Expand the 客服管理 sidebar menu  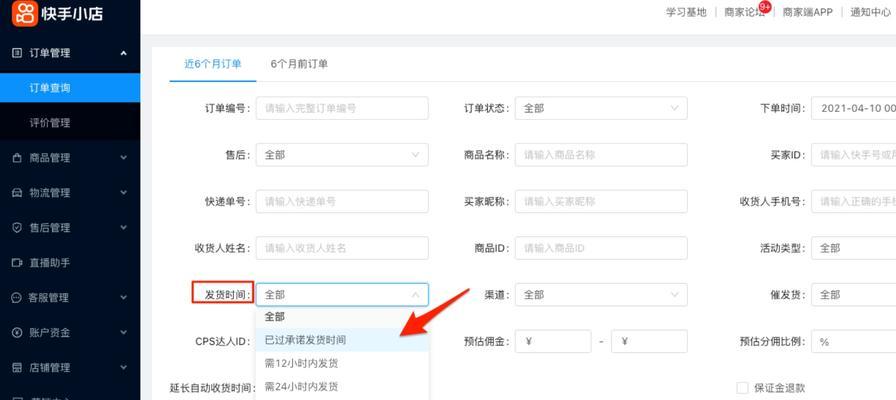(x=123, y=298)
